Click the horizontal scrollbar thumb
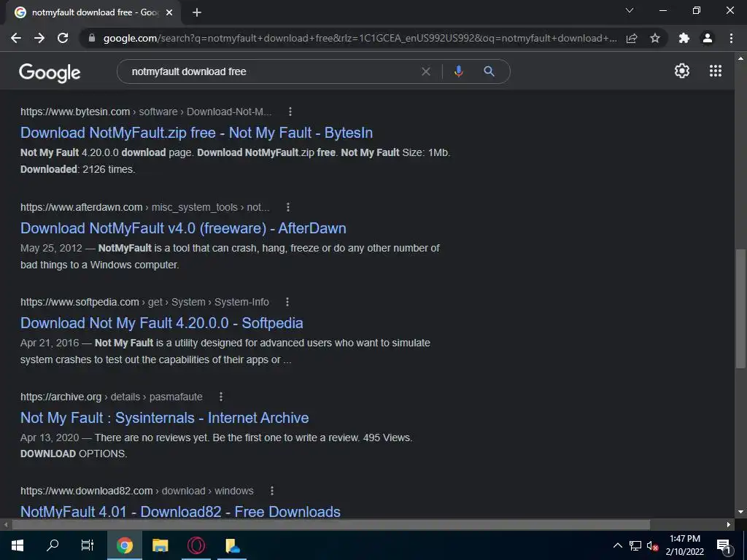 pos(331,525)
